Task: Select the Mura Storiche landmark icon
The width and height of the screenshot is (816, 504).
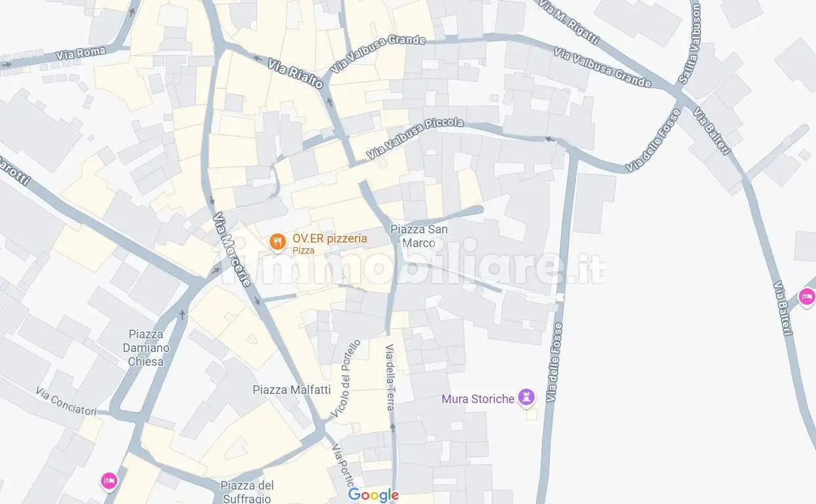Action: pyautogui.click(x=526, y=397)
